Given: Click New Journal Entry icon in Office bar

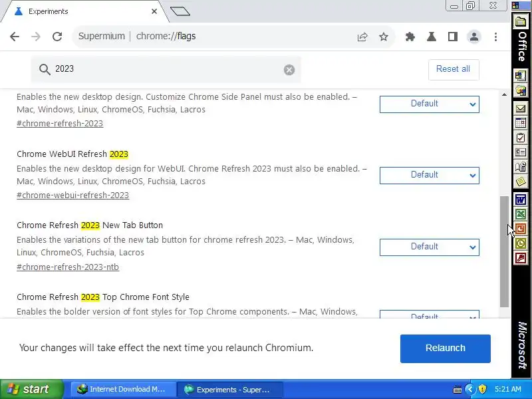Looking at the screenshot, I should [x=521, y=167].
